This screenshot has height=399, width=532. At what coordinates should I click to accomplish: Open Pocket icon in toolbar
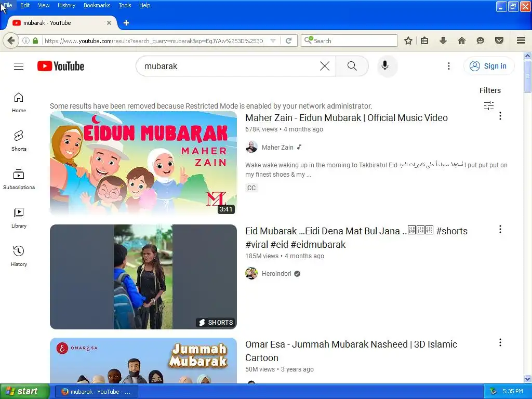tap(499, 41)
